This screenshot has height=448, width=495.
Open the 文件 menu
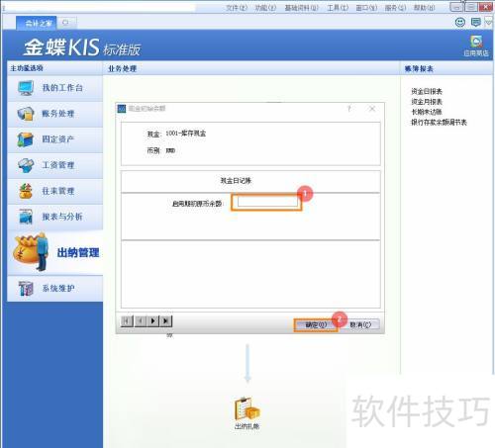(x=237, y=8)
